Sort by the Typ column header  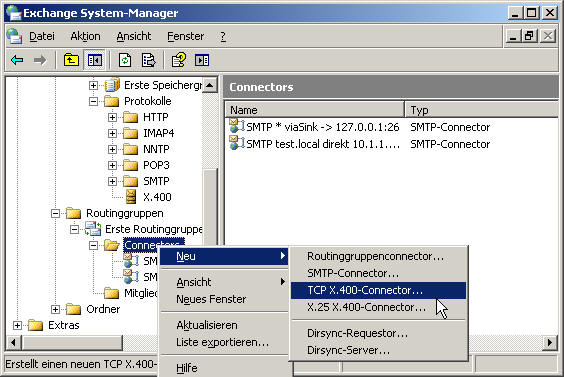[482, 110]
